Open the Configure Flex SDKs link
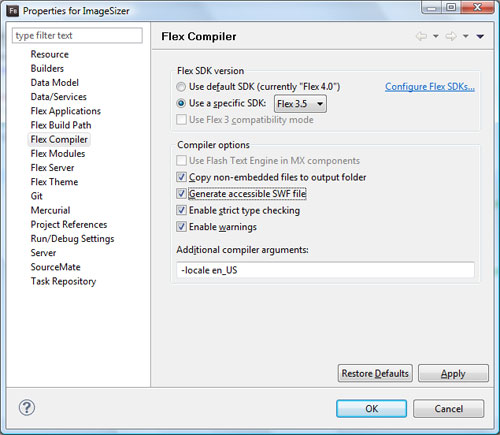The height and width of the screenshot is (435, 500). point(430,87)
